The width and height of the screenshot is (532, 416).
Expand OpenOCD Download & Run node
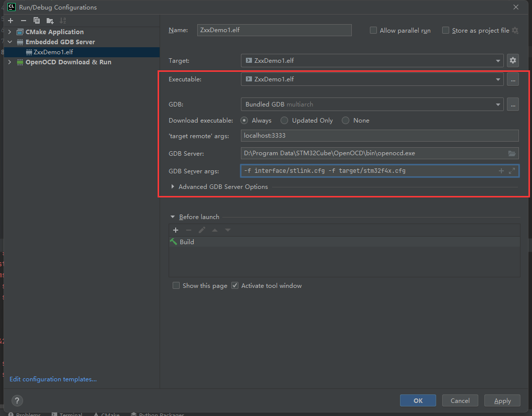pyautogui.click(x=10, y=62)
